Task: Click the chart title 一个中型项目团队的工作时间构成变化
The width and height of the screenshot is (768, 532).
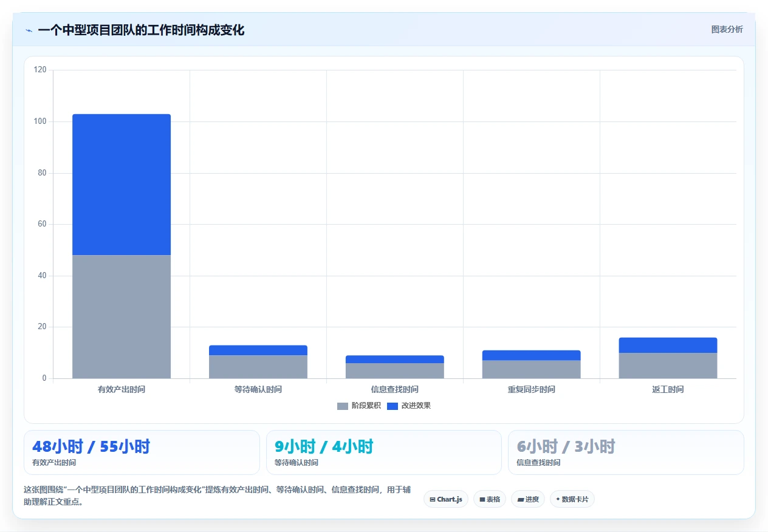Action: (141, 30)
